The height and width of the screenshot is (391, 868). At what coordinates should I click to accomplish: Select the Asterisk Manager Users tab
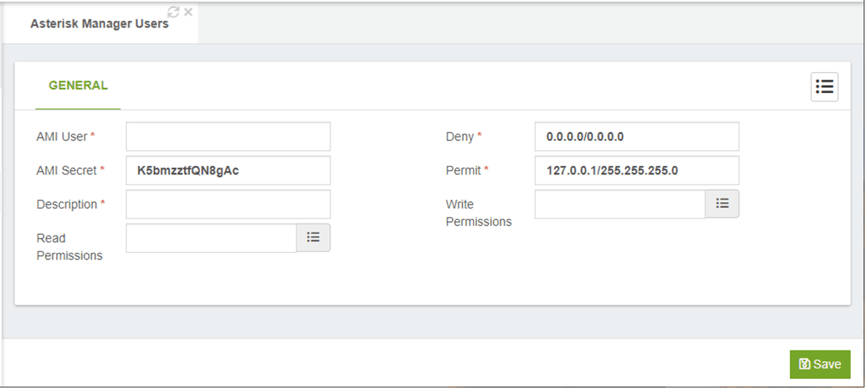[x=99, y=24]
